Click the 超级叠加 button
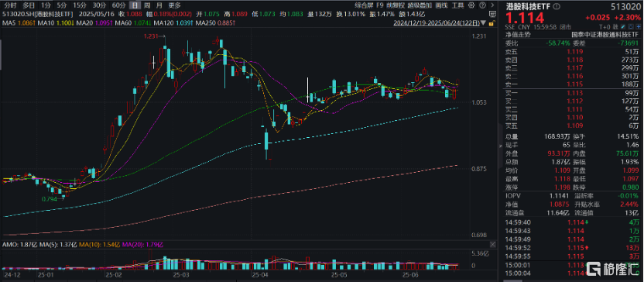 click(x=420, y=5)
